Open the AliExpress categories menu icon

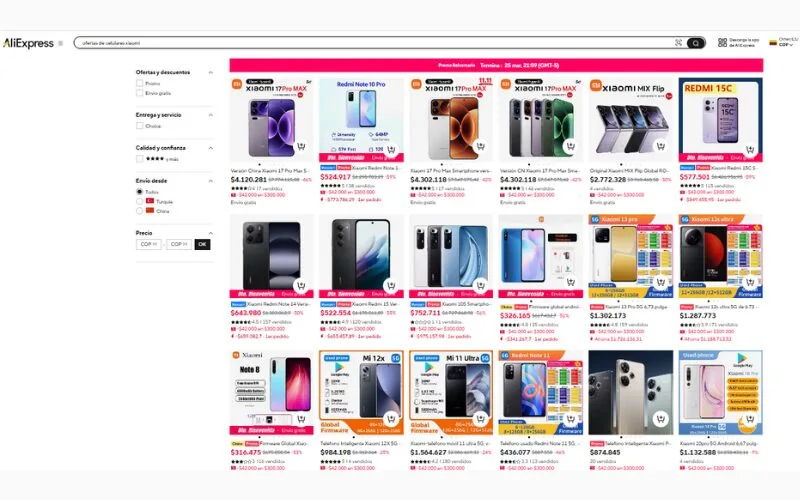pos(60,43)
